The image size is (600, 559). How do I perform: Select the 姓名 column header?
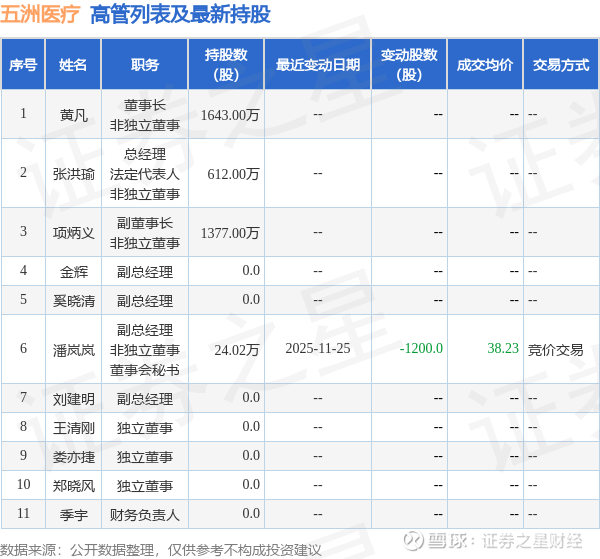click(x=73, y=64)
